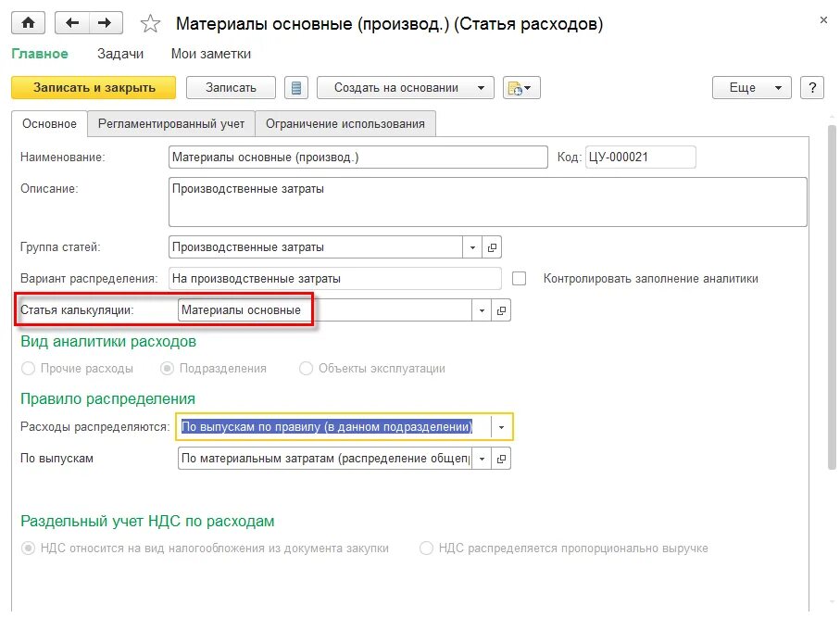This screenshot has height=618, width=840.
Task: Add this form to favorites via star icon
Action: [150, 22]
